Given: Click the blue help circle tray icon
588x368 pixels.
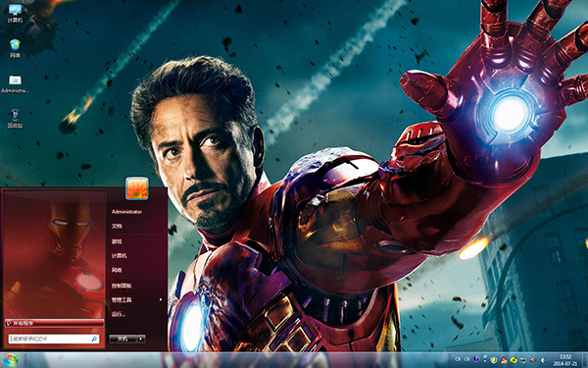Looking at the screenshot, I should click(x=476, y=359).
